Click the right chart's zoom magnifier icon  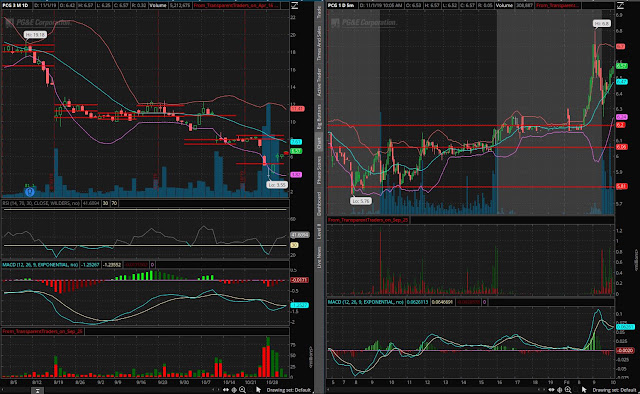pos(568,390)
